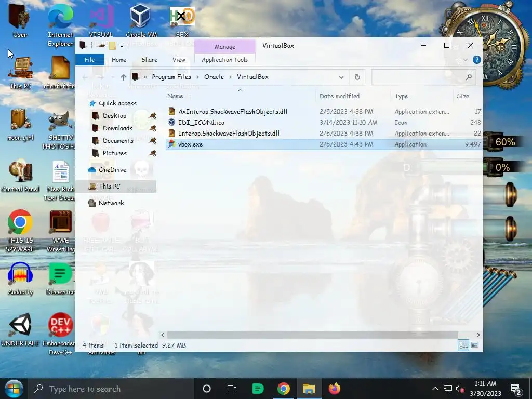Open Explorer help question-mark icon
532x399 pixels.
pos(476,60)
